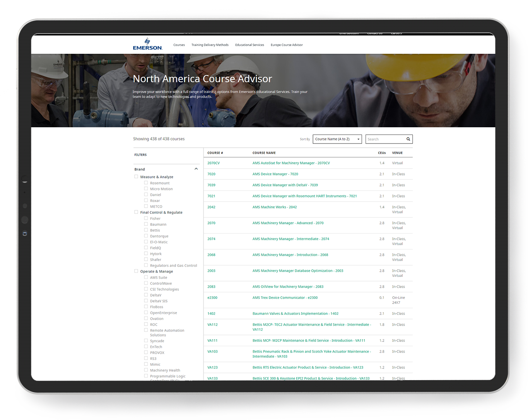Enable the PROVOX filter
This screenshot has height=420, width=528.
[x=146, y=352]
